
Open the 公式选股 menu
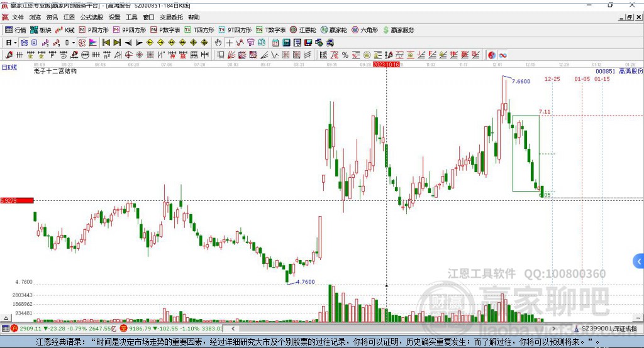click(92, 17)
